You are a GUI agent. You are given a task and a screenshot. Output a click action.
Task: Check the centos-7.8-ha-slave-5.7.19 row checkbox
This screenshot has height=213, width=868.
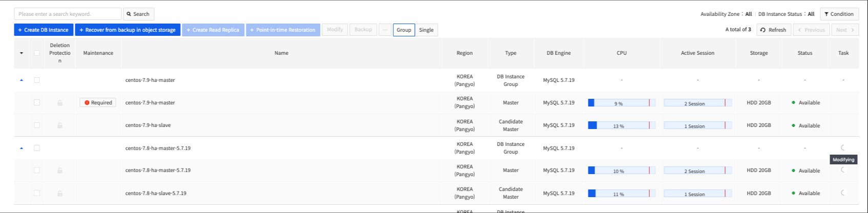tap(37, 193)
